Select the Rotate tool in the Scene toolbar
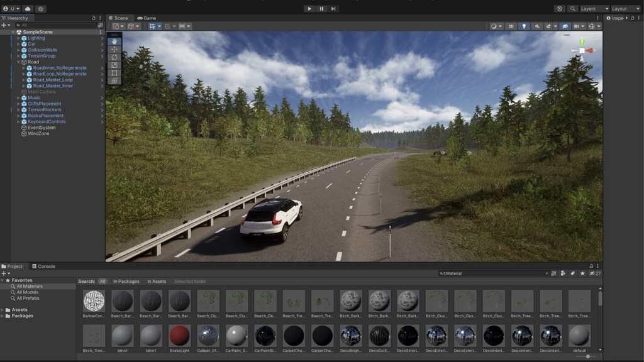Screen dimensions: 644x362 click(114, 57)
